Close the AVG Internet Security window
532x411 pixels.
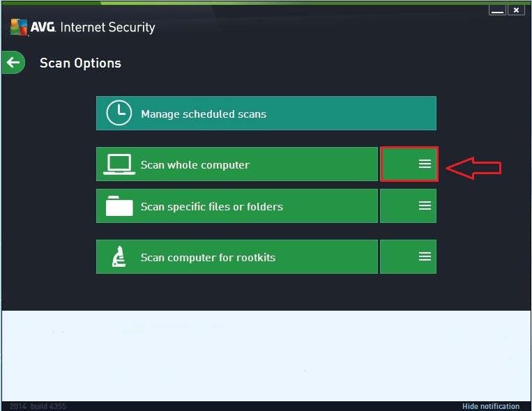pos(516,10)
